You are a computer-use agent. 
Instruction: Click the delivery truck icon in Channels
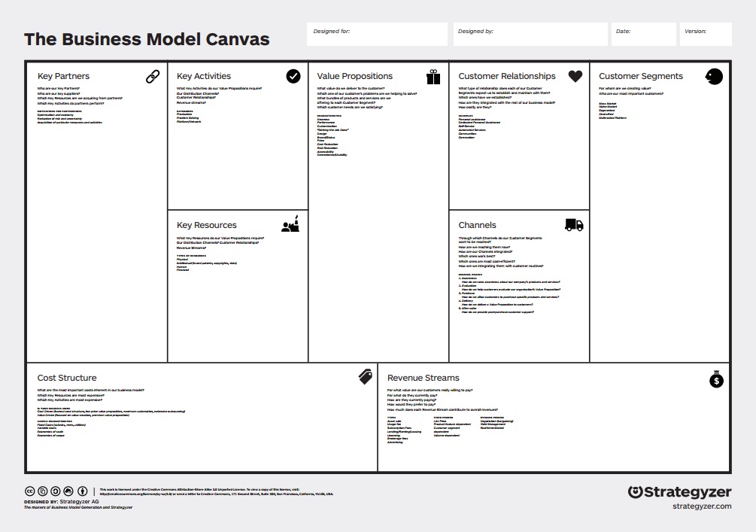point(574,225)
